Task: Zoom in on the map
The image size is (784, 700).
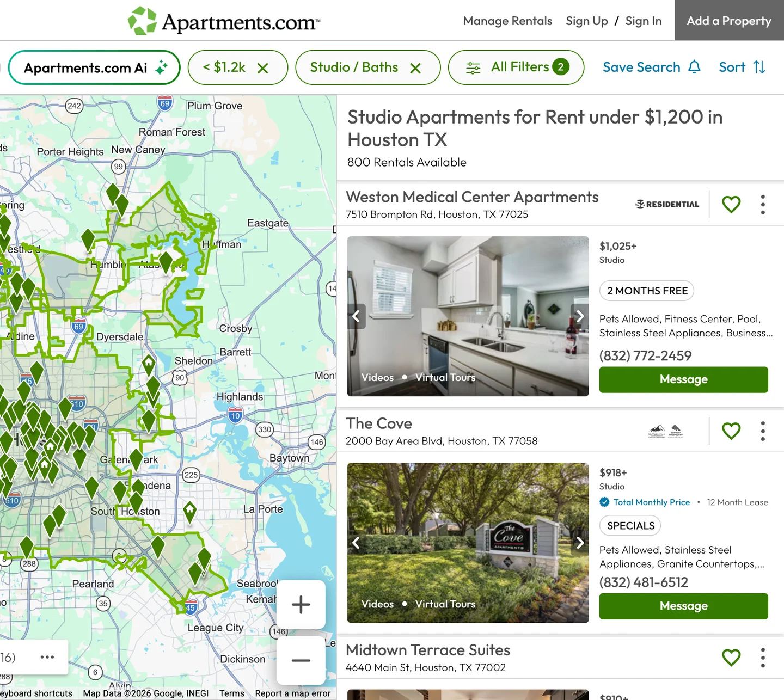Action: pos(301,604)
